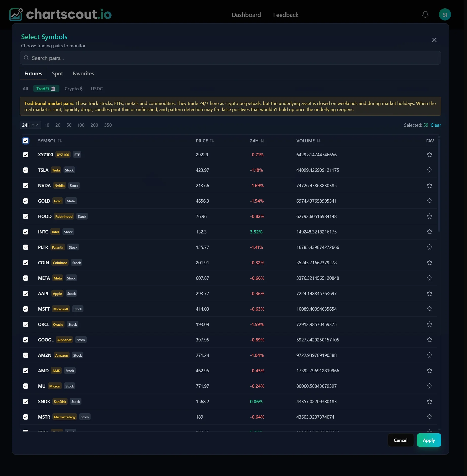Screen dimensions: 467x476
Task: Switch to the Futures tab
Action: pyautogui.click(x=33, y=73)
